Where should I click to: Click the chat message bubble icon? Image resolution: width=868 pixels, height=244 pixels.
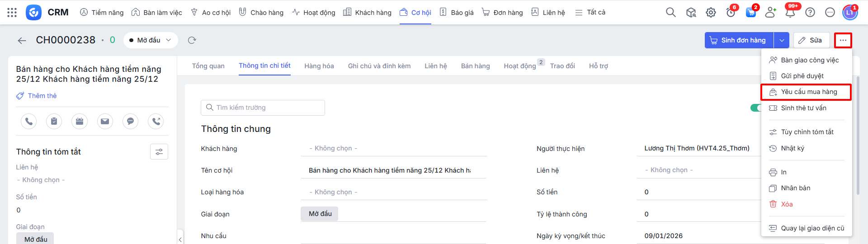130,121
